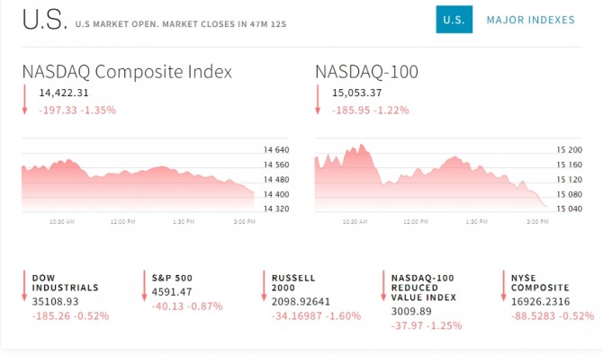This screenshot has width=603, height=364.
Task: Click the Dow Industrials down arrow icon
Action: [25, 287]
